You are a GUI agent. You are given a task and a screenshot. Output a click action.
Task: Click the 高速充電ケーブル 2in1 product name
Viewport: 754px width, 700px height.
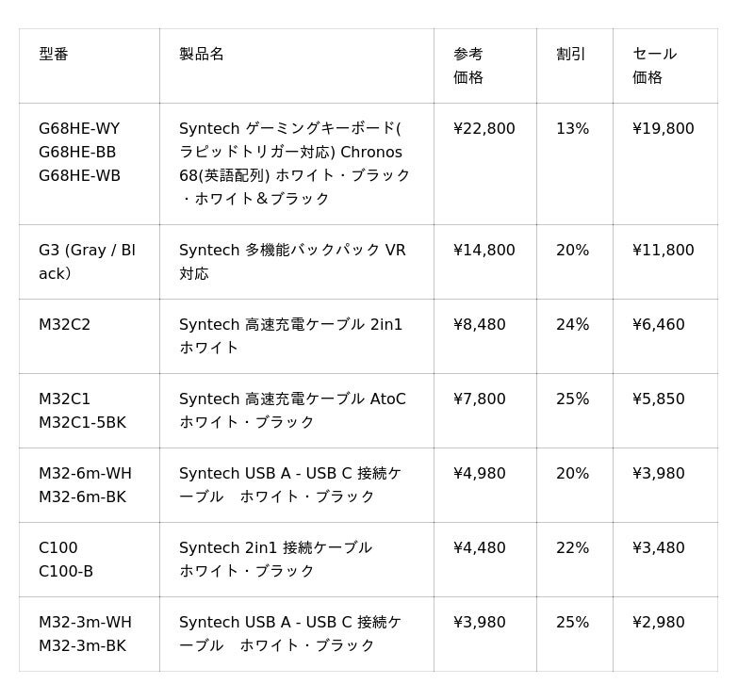[x=290, y=336]
